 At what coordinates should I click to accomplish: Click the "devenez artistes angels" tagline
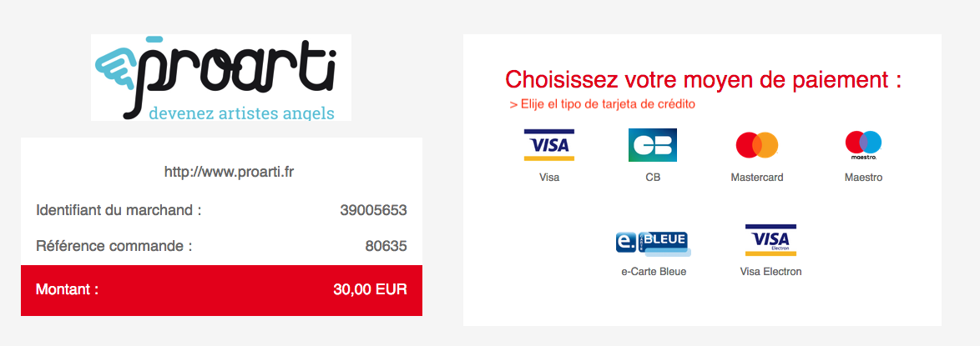241,113
